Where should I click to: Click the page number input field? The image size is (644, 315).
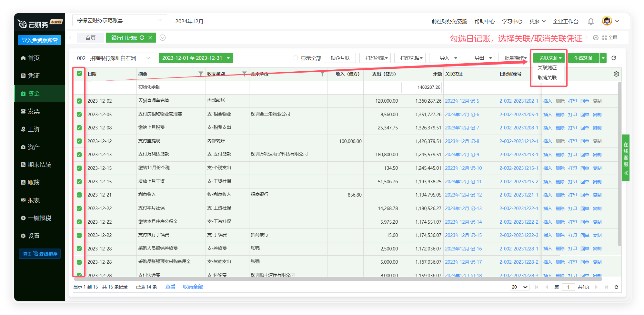pyautogui.click(x=568, y=287)
